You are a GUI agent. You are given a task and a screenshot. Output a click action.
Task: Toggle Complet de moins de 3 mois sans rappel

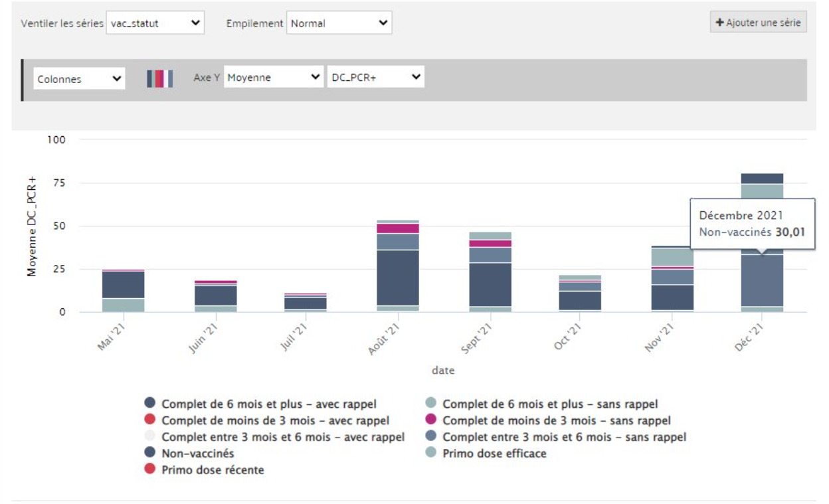556,420
